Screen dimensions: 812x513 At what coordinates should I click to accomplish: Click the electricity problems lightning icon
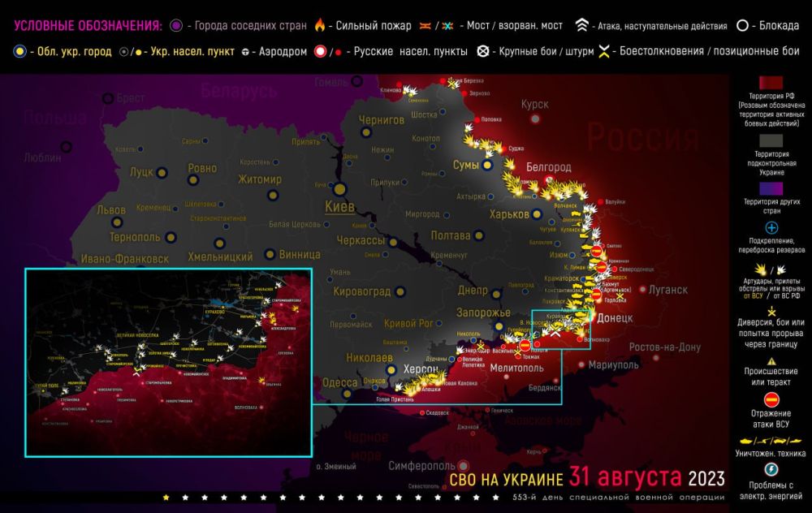[771, 470]
